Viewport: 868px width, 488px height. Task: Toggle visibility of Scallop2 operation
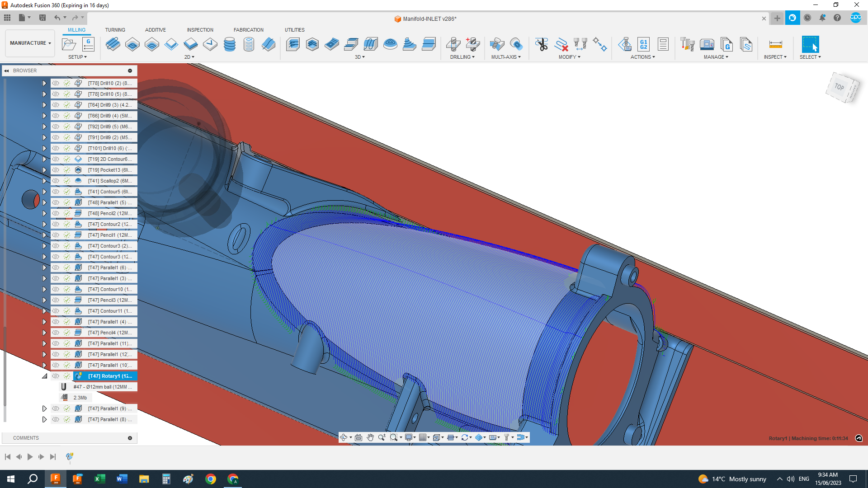(x=56, y=181)
